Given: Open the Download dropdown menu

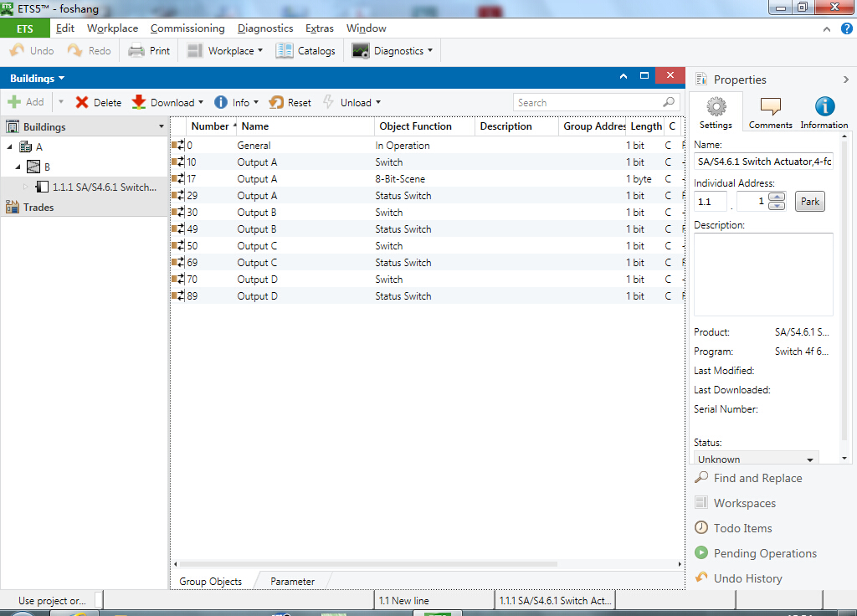Looking at the screenshot, I should click(200, 103).
